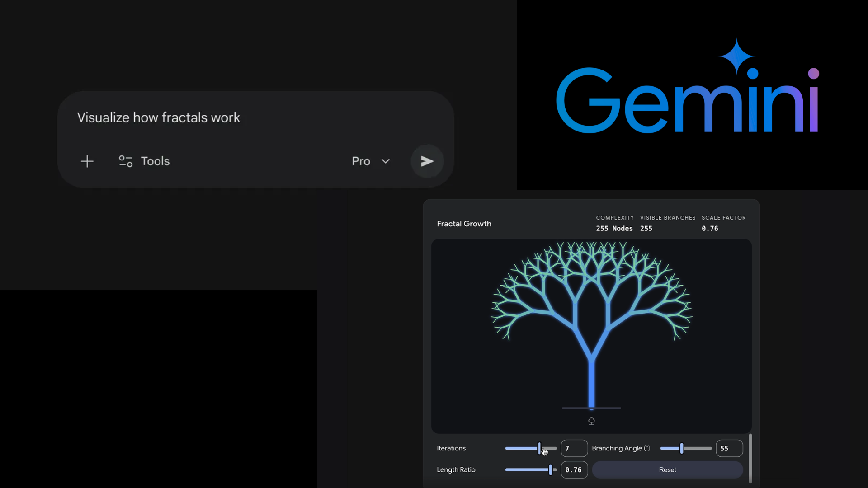Click the Gemini wordmark logo

click(688, 100)
